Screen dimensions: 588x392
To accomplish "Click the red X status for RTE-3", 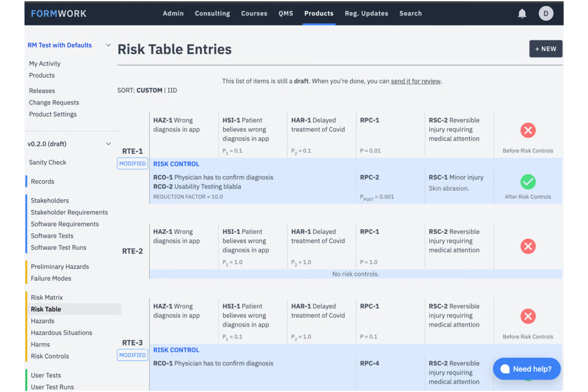I will click(x=528, y=317).
